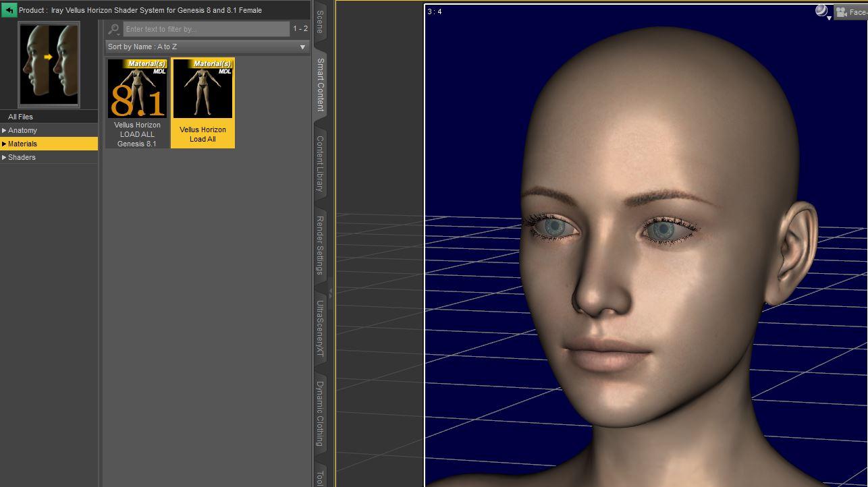This screenshot has height=487, width=868.
Task: Click the magnifier icon beside the filter field
Action: point(114,29)
